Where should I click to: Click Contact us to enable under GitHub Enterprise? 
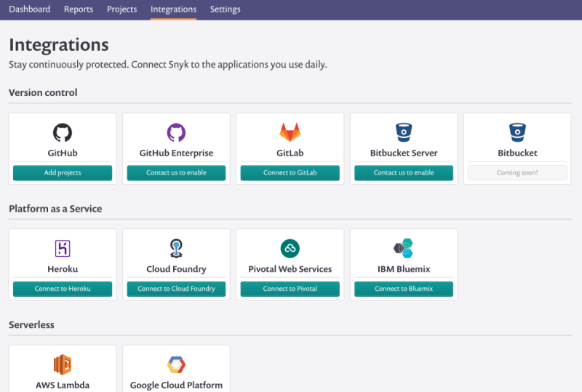point(176,172)
